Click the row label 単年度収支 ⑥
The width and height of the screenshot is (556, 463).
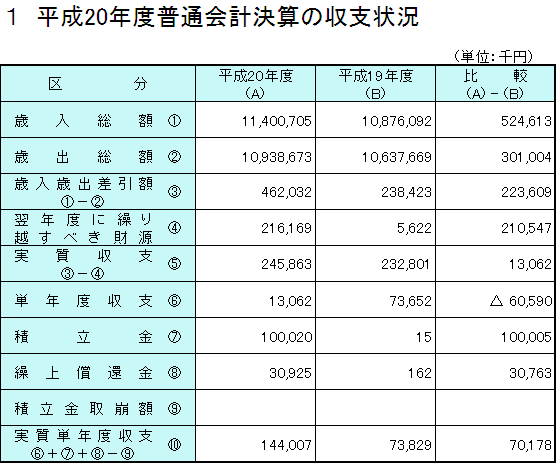(98, 300)
